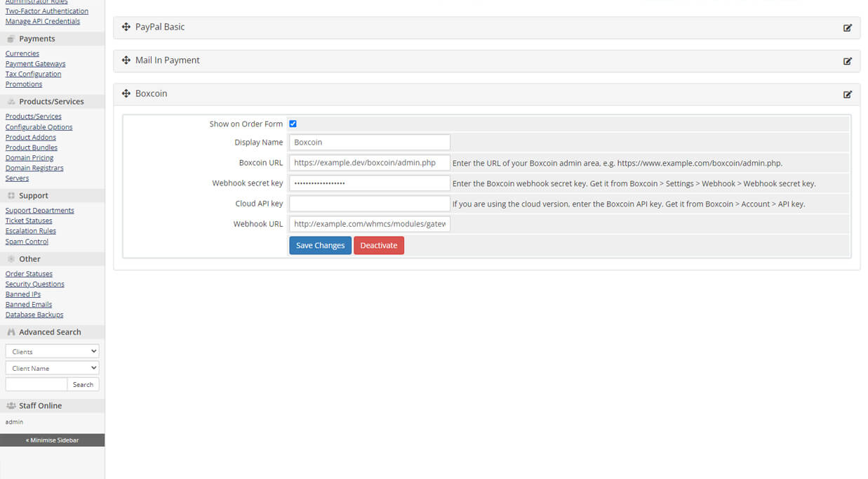Click the Boxcoin gateway move handle
Screen dimensions: 868x479
(x=126, y=93)
